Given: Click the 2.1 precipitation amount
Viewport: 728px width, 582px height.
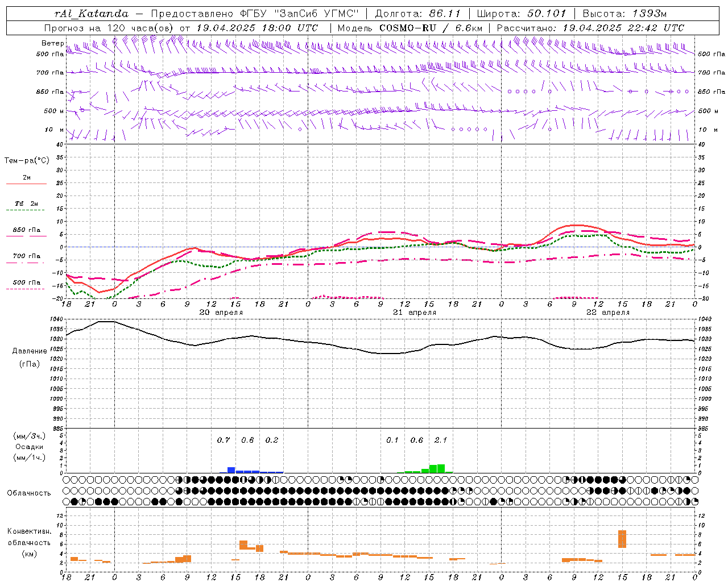Looking at the screenshot, I should click(441, 440).
